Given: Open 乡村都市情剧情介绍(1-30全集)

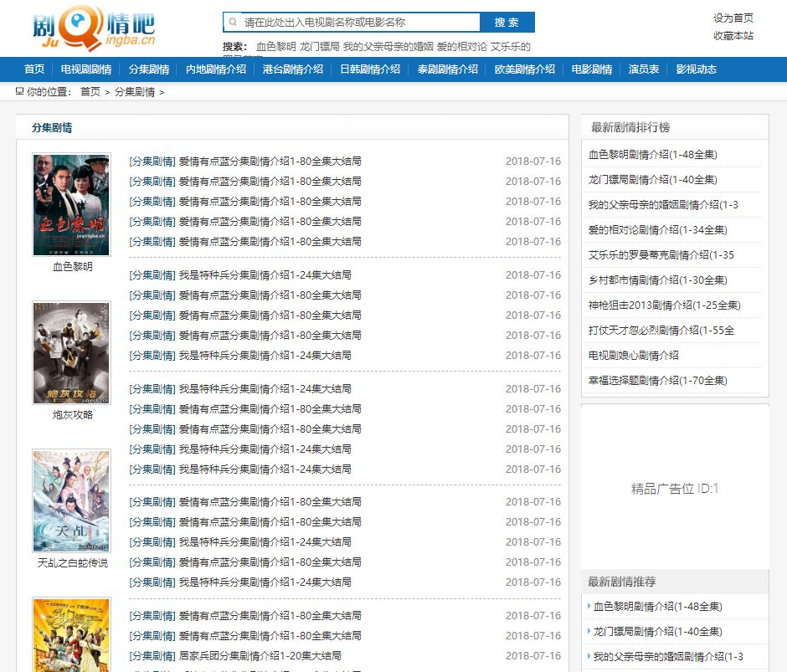Looking at the screenshot, I should (x=657, y=280).
